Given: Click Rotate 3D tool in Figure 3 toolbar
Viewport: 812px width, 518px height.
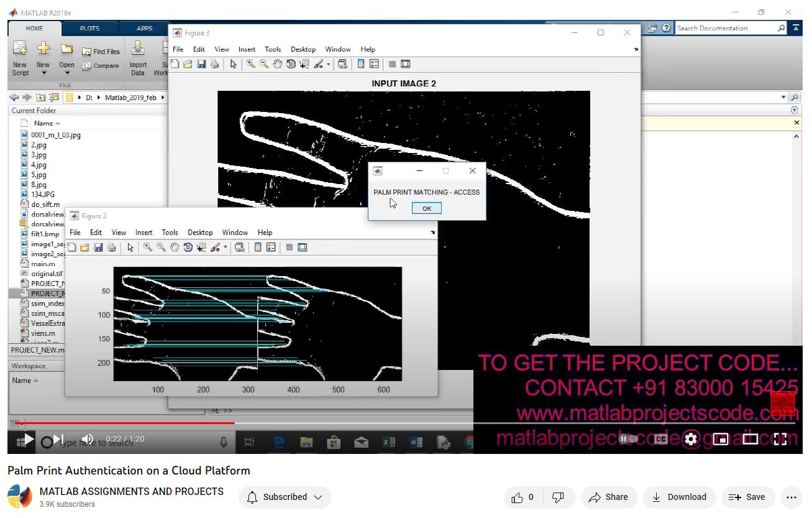Looking at the screenshot, I should [291, 64].
